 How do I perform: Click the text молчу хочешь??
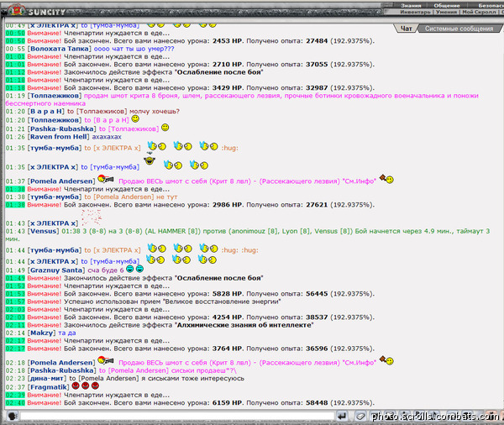155,112
